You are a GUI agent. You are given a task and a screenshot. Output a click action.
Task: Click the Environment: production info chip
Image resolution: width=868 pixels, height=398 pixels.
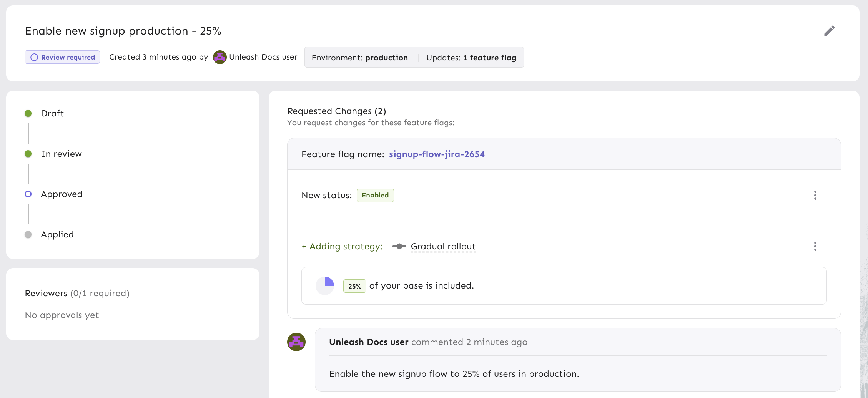(359, 58)
